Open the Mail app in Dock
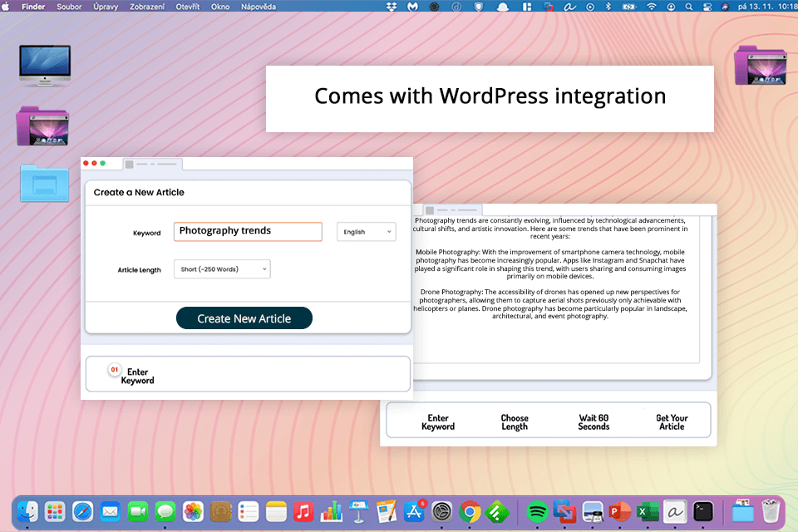 [110, 512]
